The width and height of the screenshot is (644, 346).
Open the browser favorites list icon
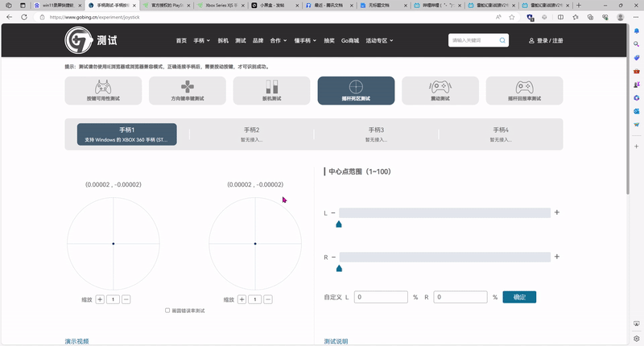pos(576,17)
